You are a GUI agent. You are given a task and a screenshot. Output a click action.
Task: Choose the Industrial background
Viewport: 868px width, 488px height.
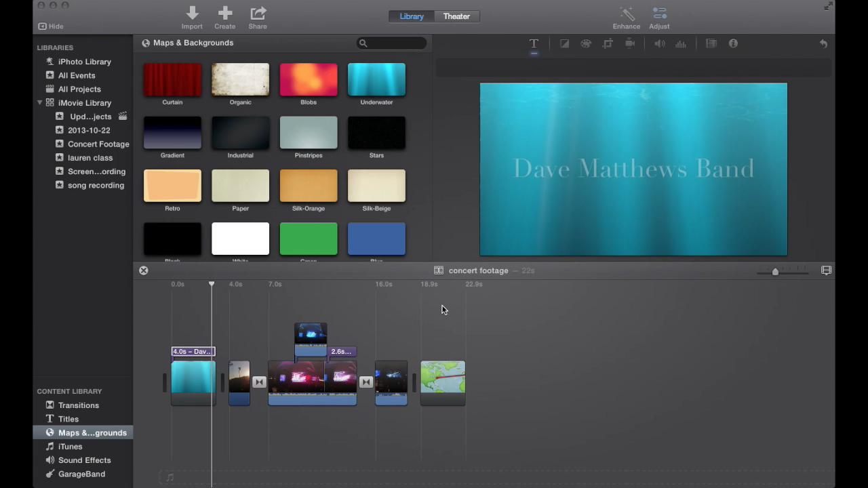pos(240,132)
